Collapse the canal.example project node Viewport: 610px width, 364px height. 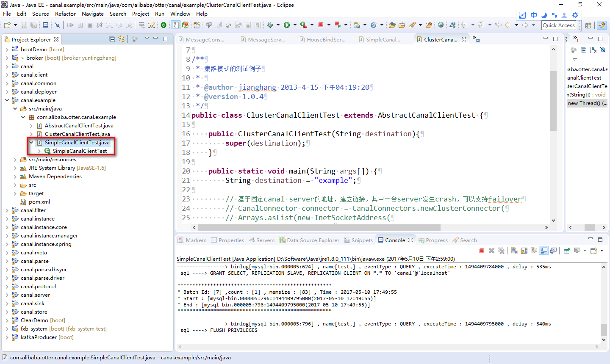coord(7,100)
